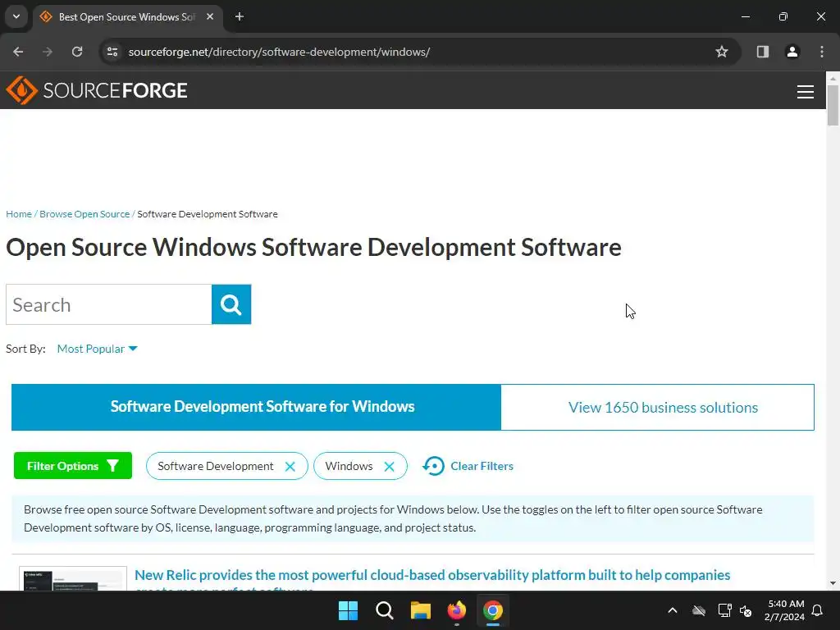840x630 pixels.
Task: View site information icon in address bar
Action: coord(112,52)
